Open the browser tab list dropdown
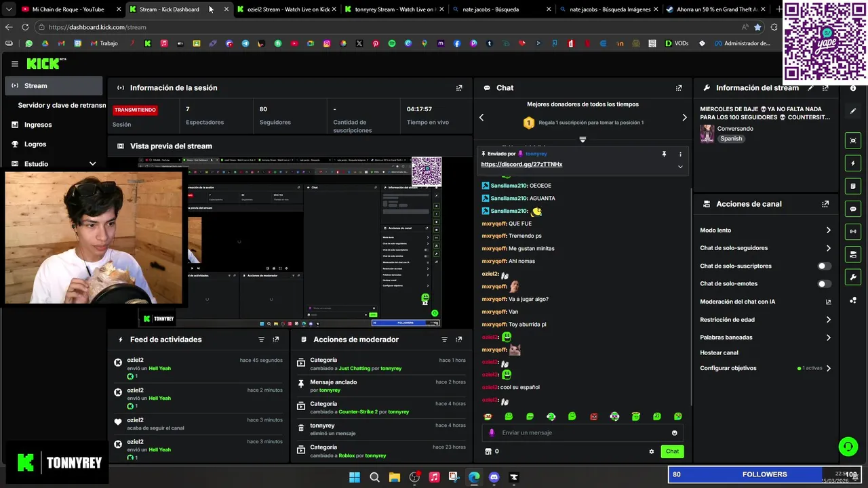Image resolution: width=868 pixels, height=488 pixels. coord(8,9)
